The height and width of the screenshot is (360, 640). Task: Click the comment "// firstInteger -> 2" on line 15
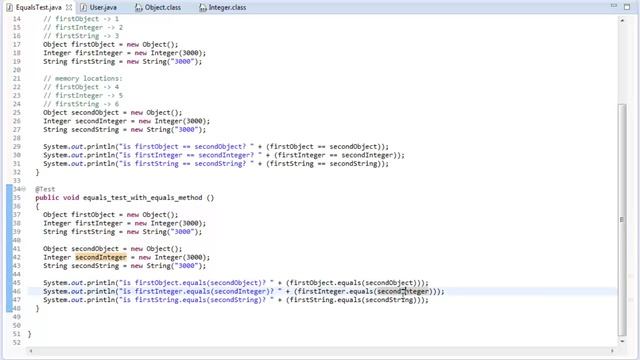83,27
